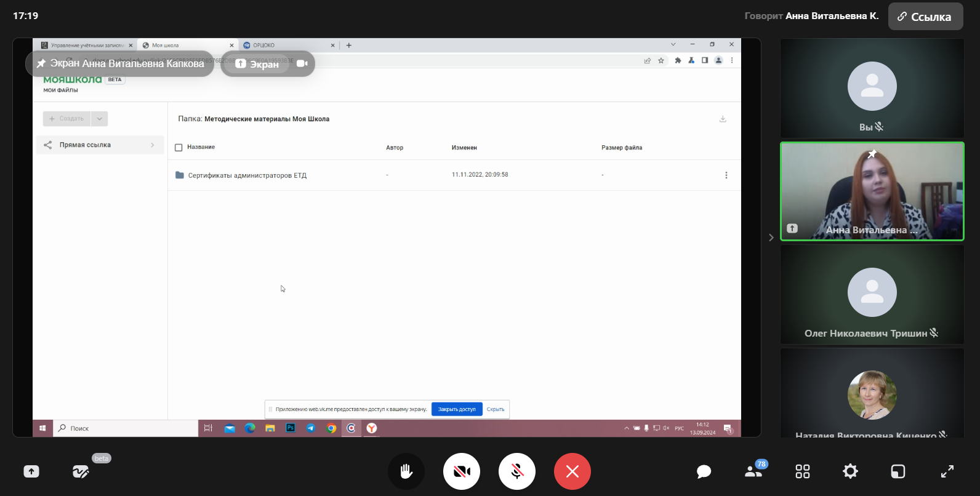
Task: Switch the grid layout view
Action: [x=802, y=471]
